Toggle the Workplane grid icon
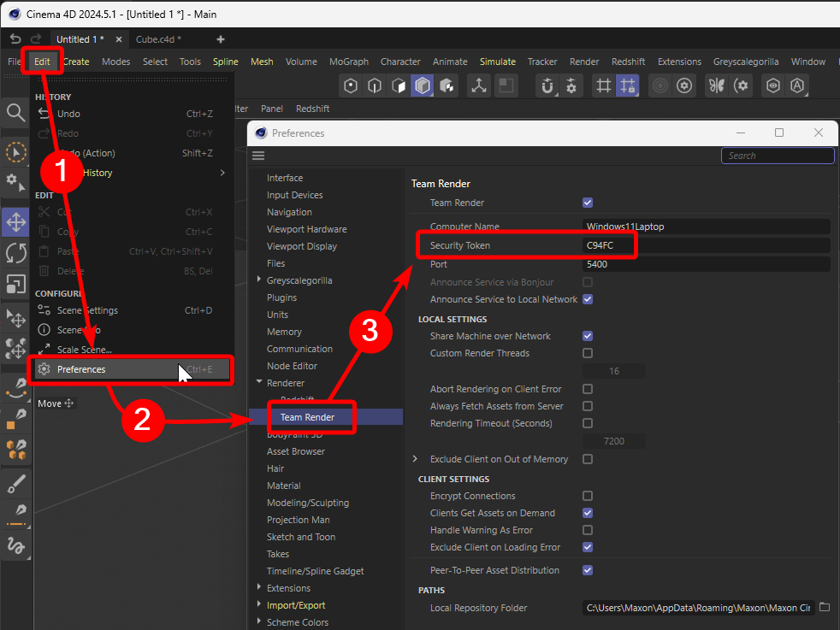This screenshot has width=840, height=630. pyautogui.click(x=604, y=85)
